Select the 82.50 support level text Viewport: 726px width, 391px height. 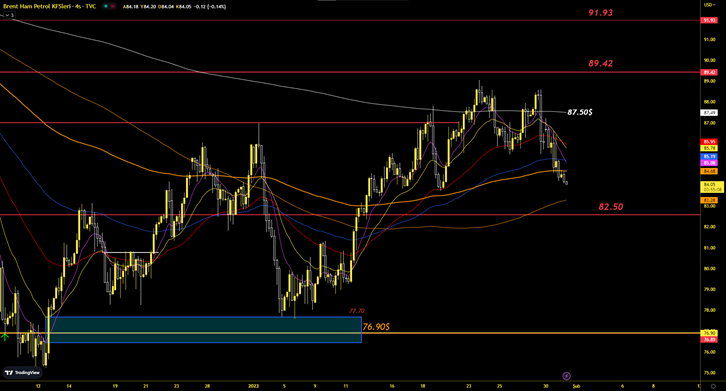click(x=611, y=207)
